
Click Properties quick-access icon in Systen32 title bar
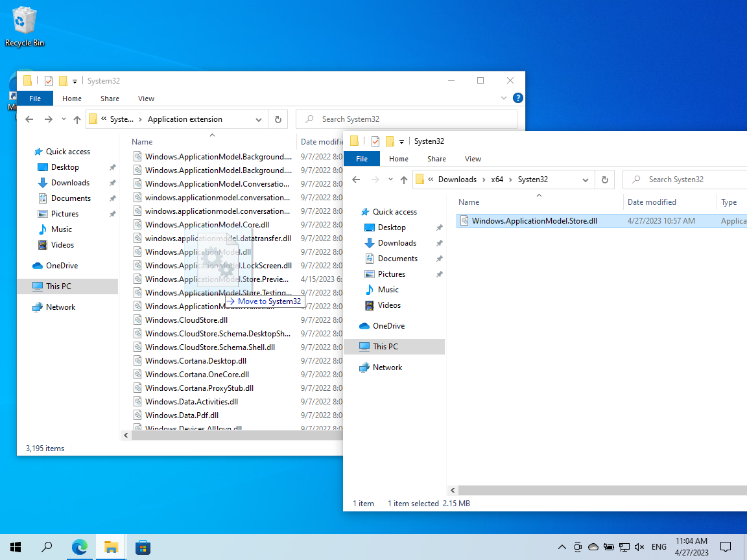point(375,141)
